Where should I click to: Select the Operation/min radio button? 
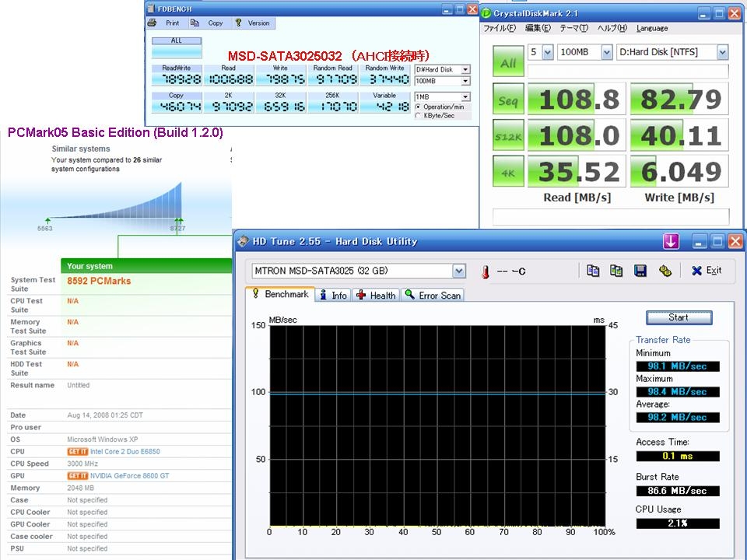point(418,107)
